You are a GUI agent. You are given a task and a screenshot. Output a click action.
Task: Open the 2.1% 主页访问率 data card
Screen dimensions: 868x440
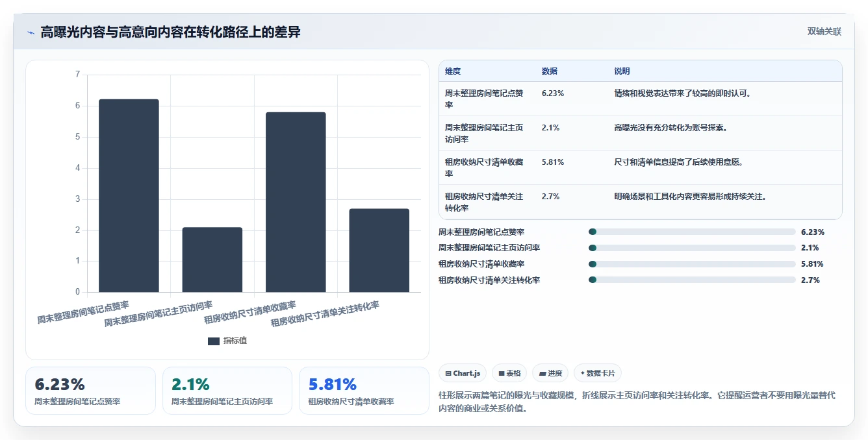coord(227,391)
